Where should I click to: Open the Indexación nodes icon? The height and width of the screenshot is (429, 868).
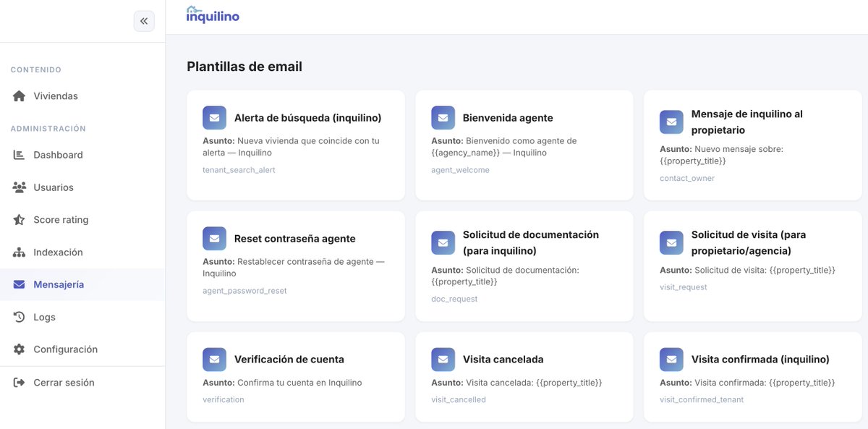pos(17,252)
